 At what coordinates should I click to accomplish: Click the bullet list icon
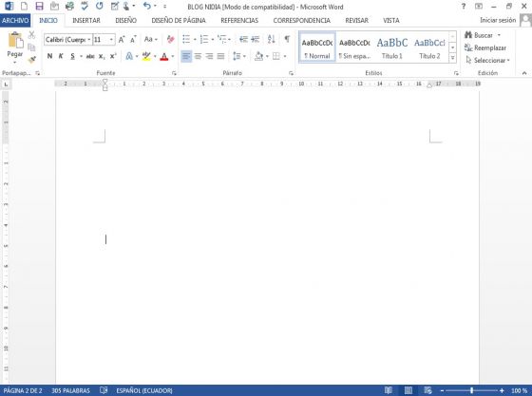coord(186,39)
